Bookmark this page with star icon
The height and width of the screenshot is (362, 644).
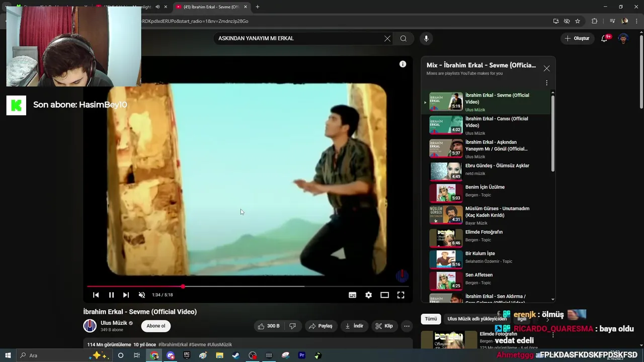tap(578, 21)
